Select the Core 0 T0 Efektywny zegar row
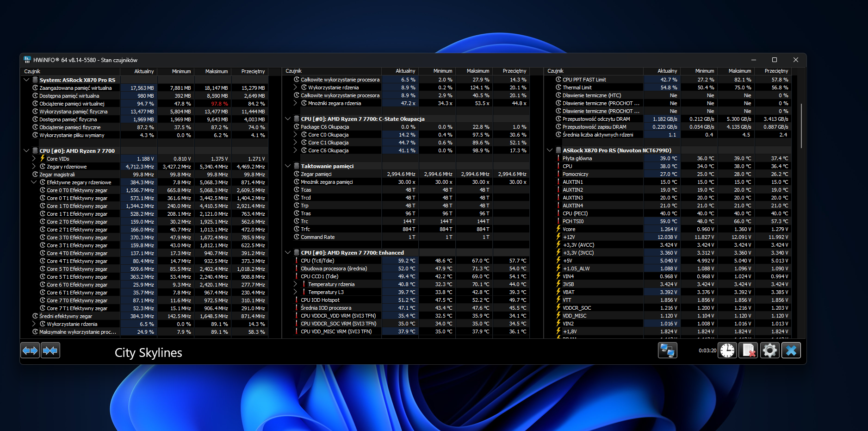 [x=145, y=190]
